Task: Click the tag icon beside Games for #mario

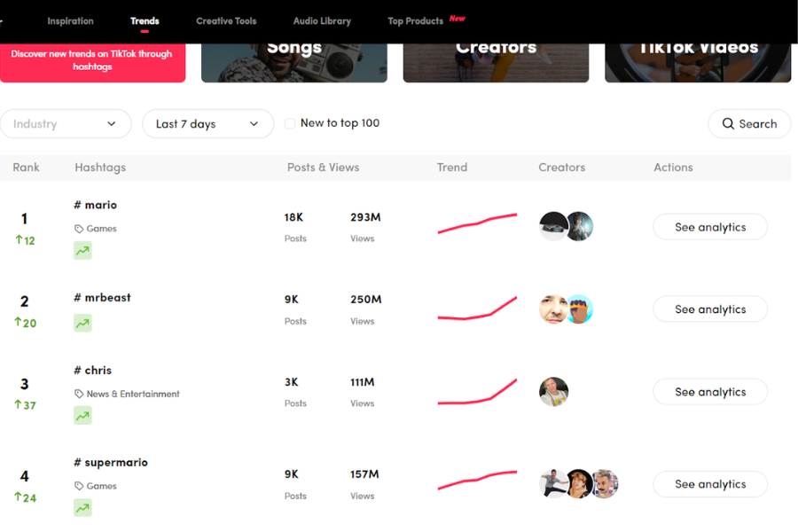Action: click(79, 229)
